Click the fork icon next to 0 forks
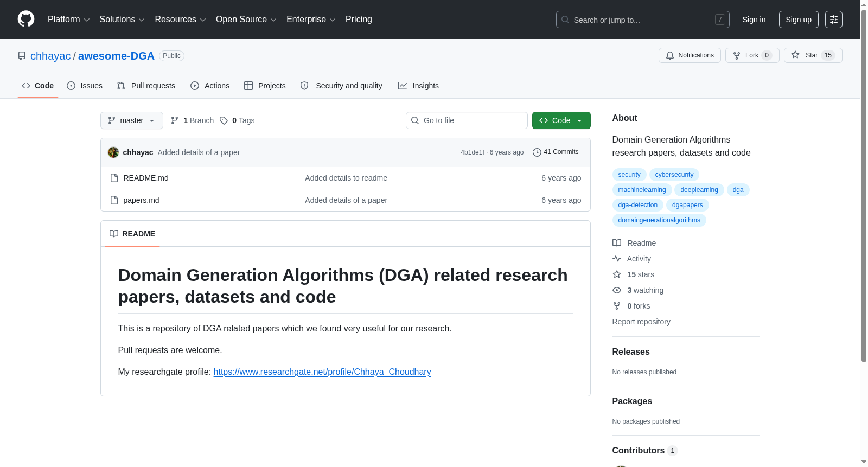Screen dimensions: 868x467 [x=617, y=306]
